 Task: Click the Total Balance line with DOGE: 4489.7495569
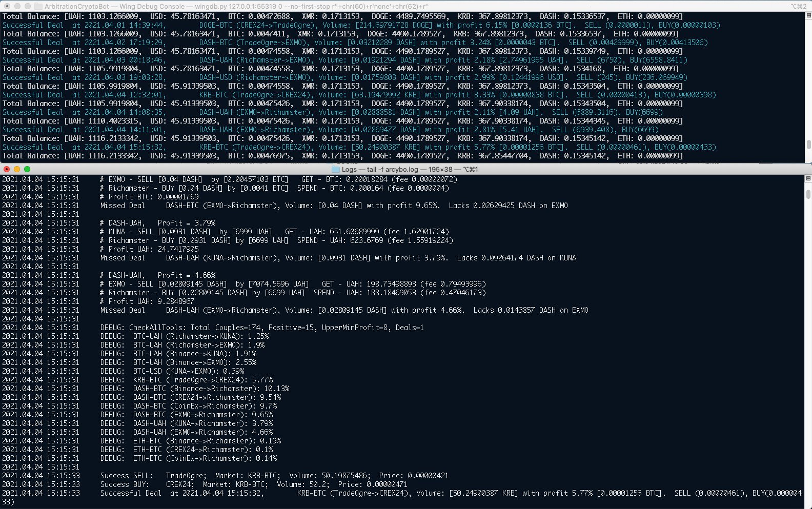click(342, 16)
